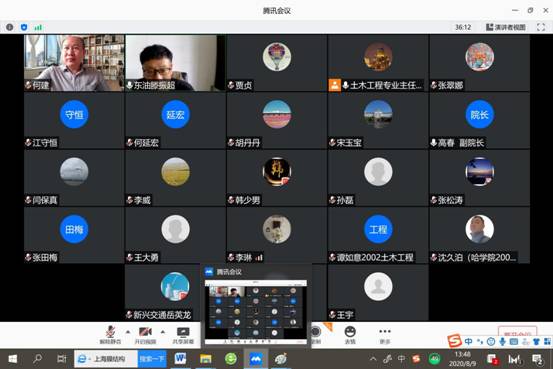Screen dimensions: 553x369
Task: Open Windows notification center icon
Action: [x=537, y=359]
